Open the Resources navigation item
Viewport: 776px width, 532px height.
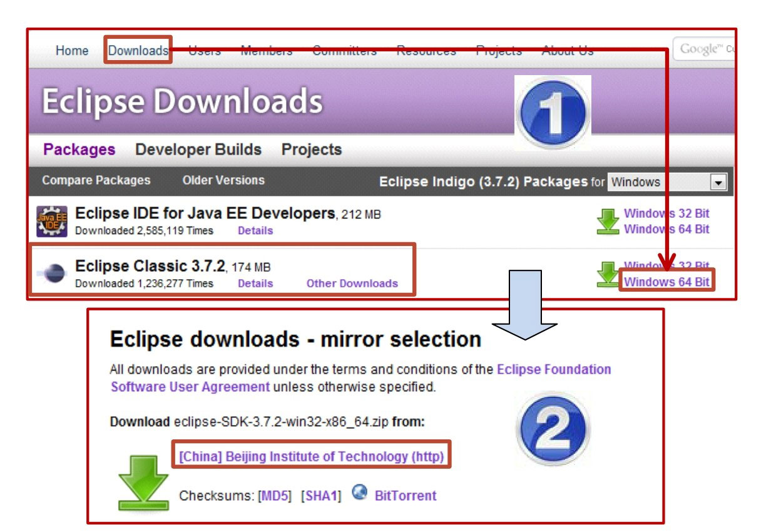tap(426, 51)
